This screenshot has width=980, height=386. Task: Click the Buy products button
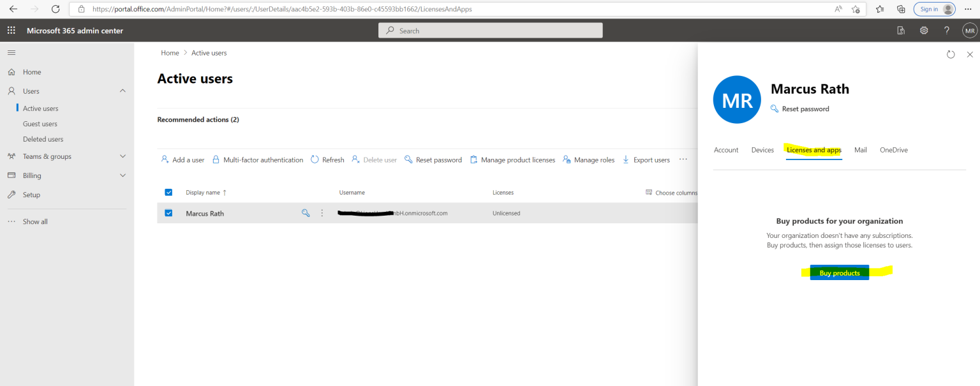coord(839,272)
